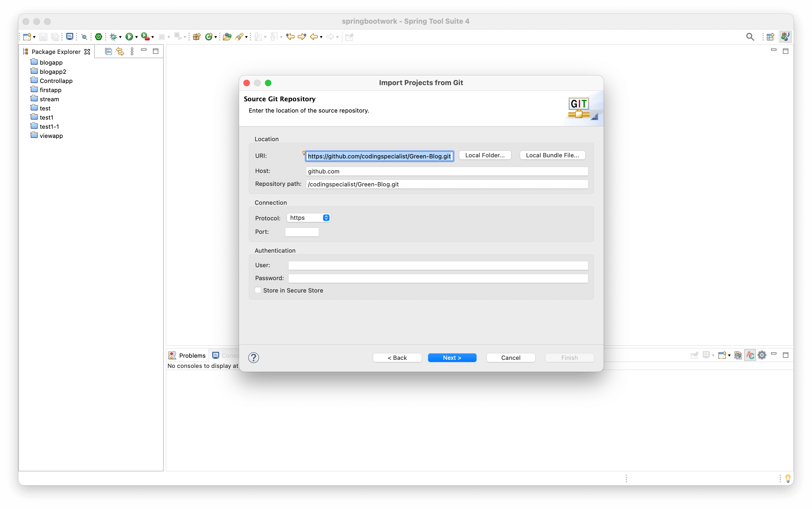Image resolution: width=812 pixels, height=508 pixels.
Task: Click the Run with toolbox external tools icon
Action: click(x=145, y=37)
